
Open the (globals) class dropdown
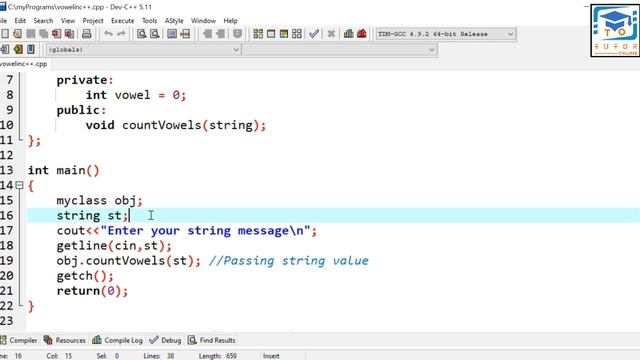coord(144,50)
